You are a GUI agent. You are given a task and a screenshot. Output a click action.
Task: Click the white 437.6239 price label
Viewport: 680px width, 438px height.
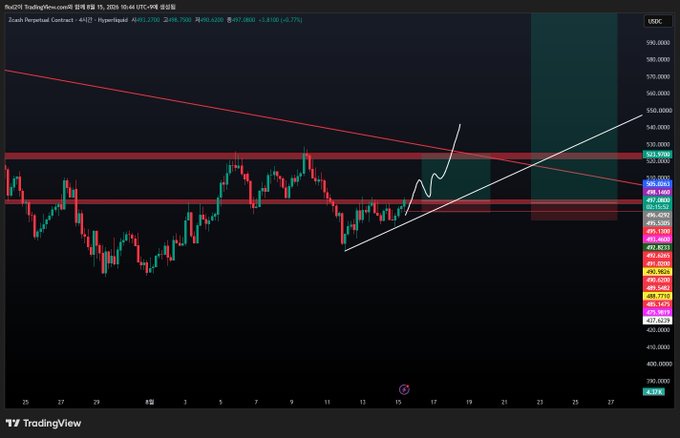coord(657,320)
